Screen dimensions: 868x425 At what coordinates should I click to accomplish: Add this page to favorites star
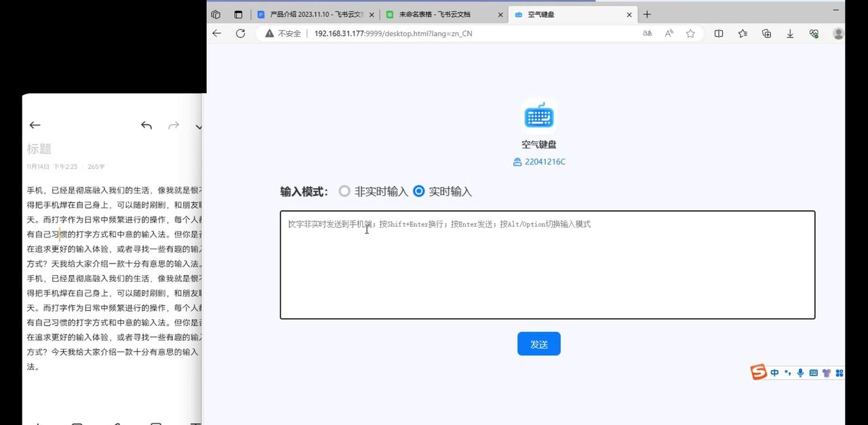tap(690, 33)
